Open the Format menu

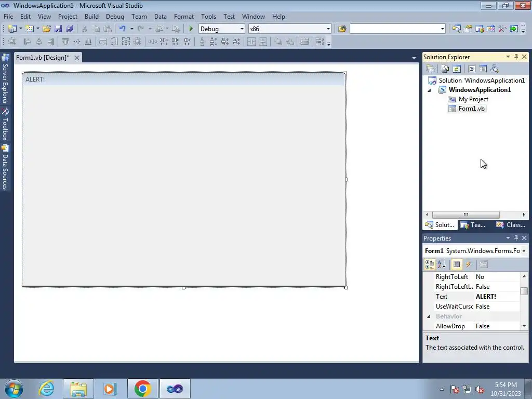pyautogui.click(x=184, y=16)
